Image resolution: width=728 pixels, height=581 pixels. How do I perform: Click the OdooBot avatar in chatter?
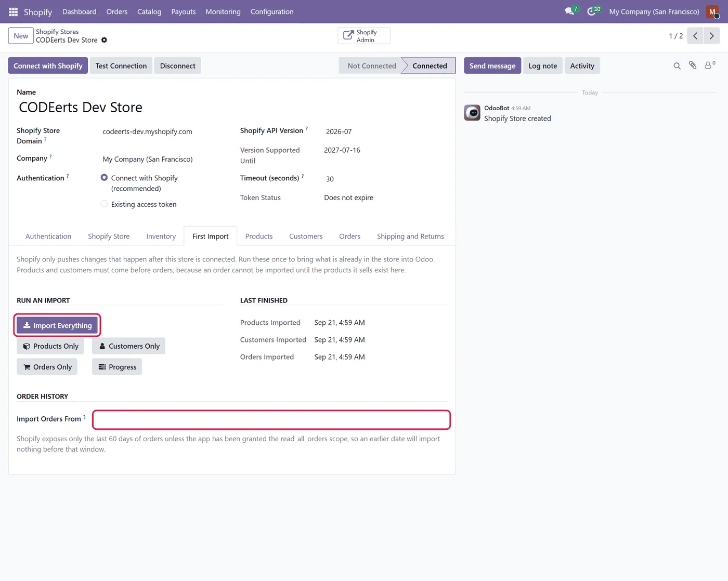(472, 113)
